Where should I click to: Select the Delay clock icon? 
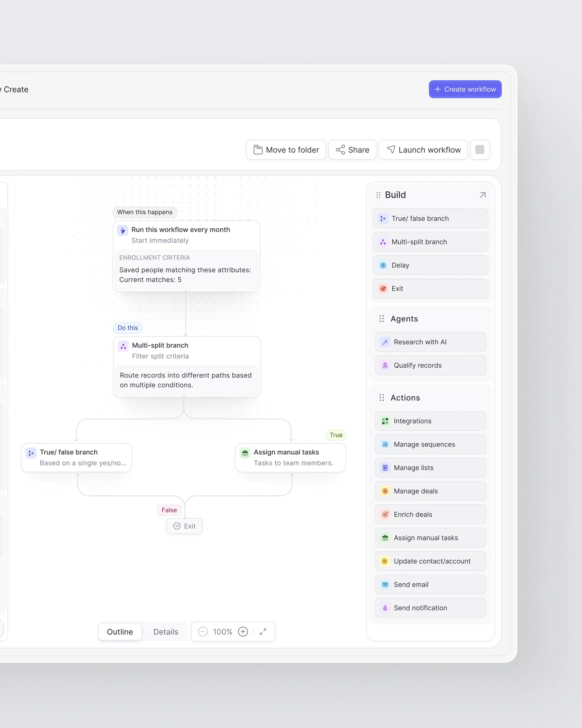coord(383,265)
